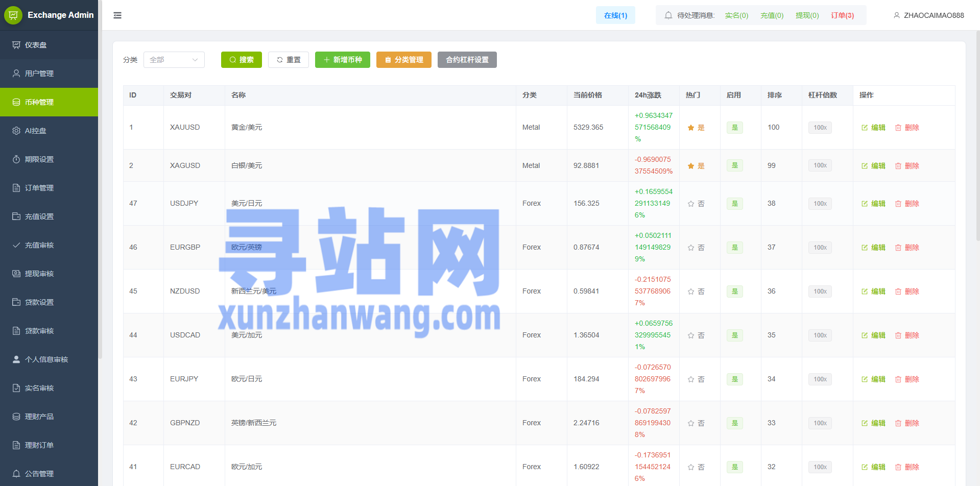Open the 100x leverage tag for NZDUSD
This screenshot has height=486, width=980.
coord(820,291)
